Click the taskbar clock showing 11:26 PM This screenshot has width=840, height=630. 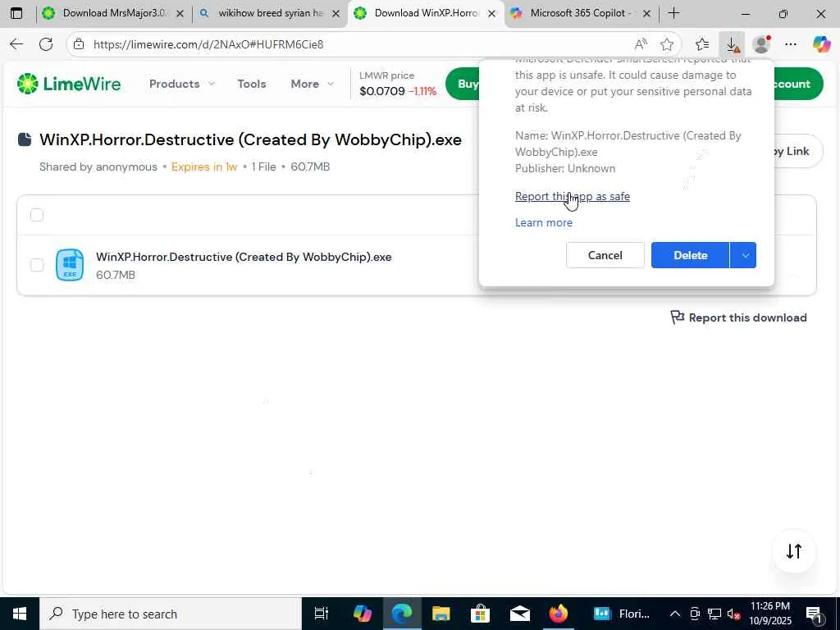pos(770,614)
